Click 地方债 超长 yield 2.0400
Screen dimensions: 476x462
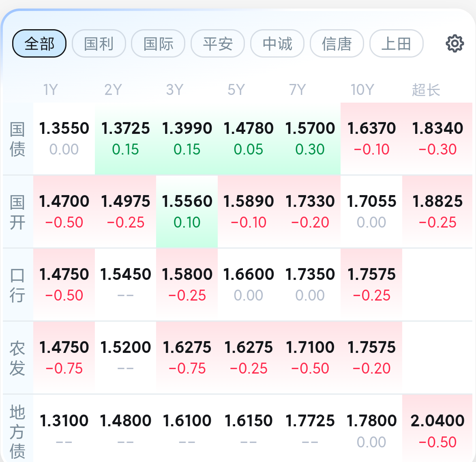coord(437,428)
